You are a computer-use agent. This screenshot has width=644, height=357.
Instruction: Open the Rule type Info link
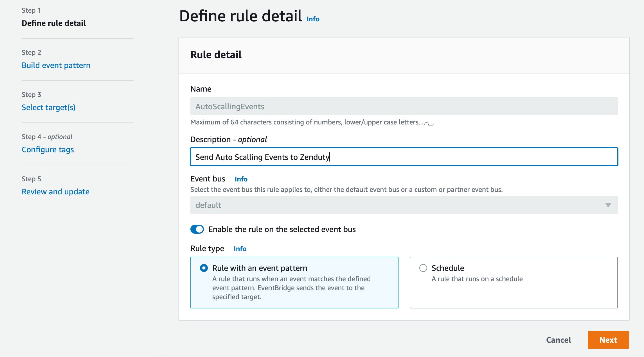240,249
